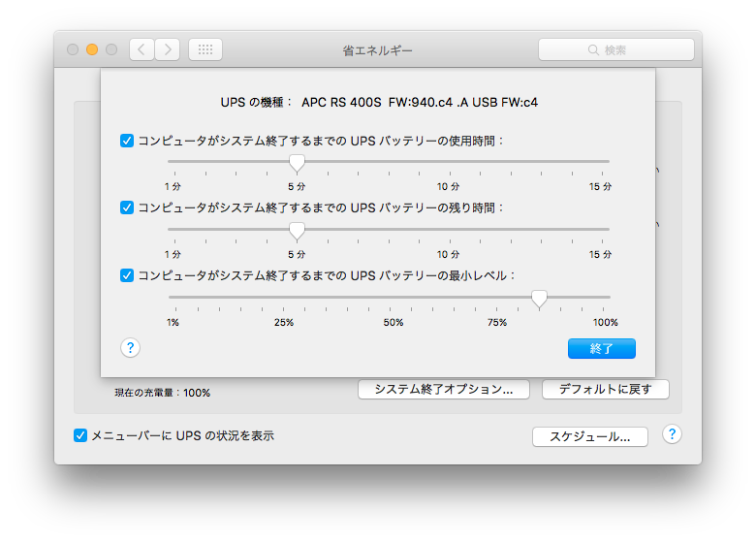
Task: Open help via the dialog question mark
Action: coord(130,348)
